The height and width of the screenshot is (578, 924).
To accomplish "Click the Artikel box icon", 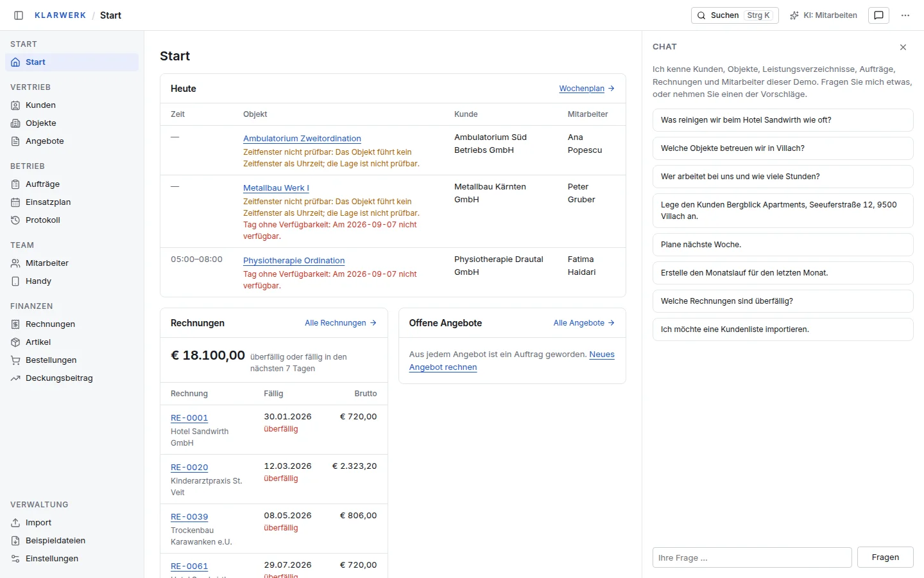I will click(15, 342).
